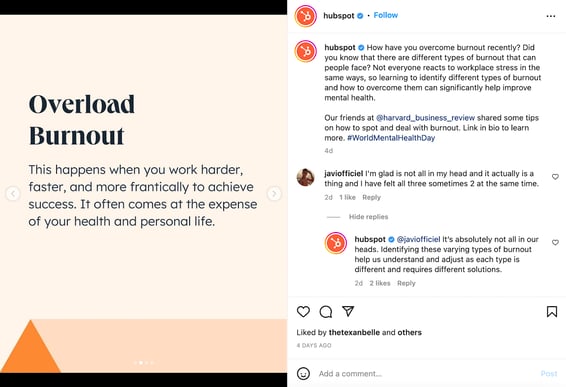Like javiofficiel's comment with the heart
This screenshot has height=387, width=566.
click(555, 177)
